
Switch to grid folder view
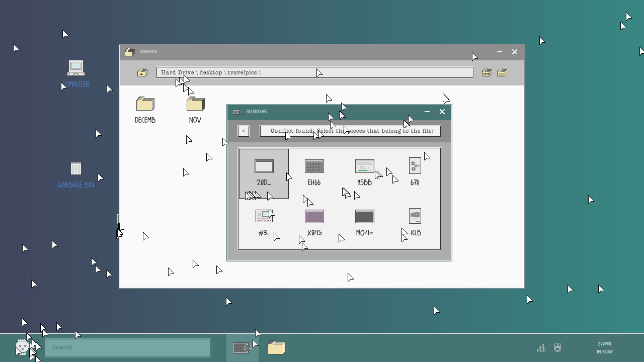tap(487, 73)
